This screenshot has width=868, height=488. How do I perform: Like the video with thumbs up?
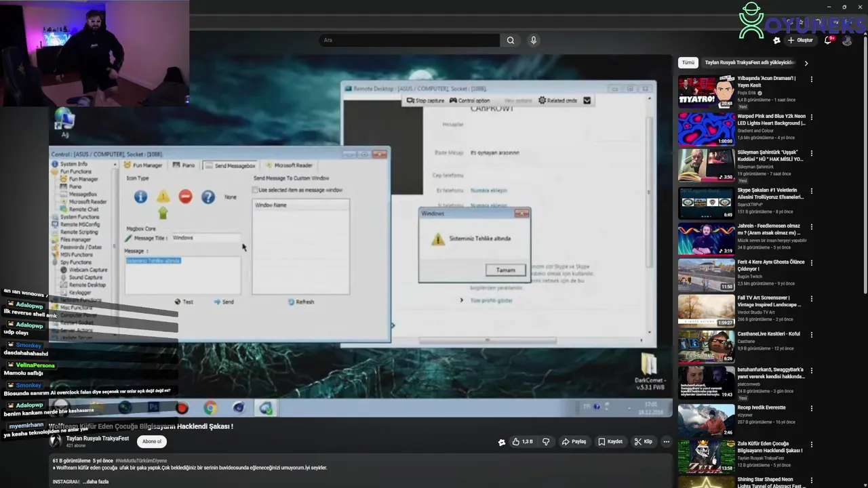(x=522, y=442)
